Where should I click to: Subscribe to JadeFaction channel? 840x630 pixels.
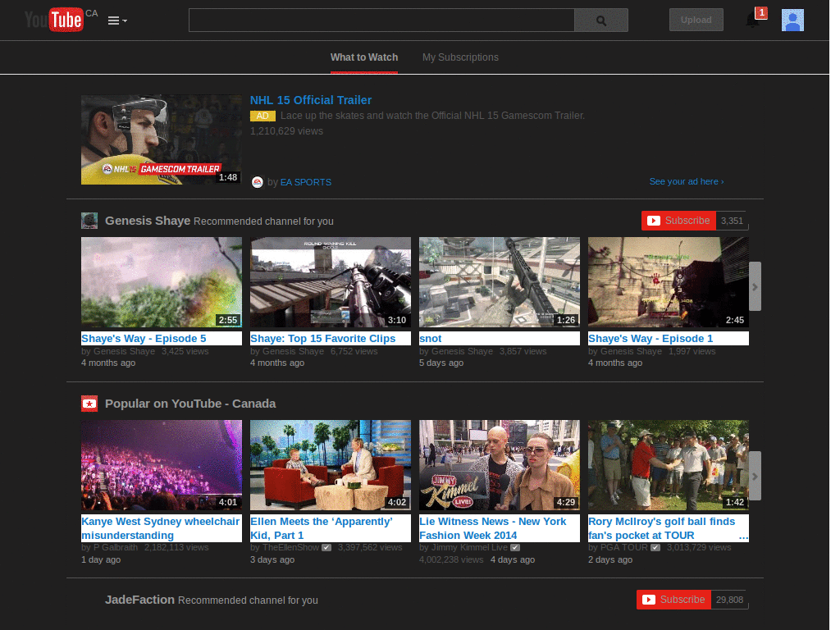click(x=673, y=600)
